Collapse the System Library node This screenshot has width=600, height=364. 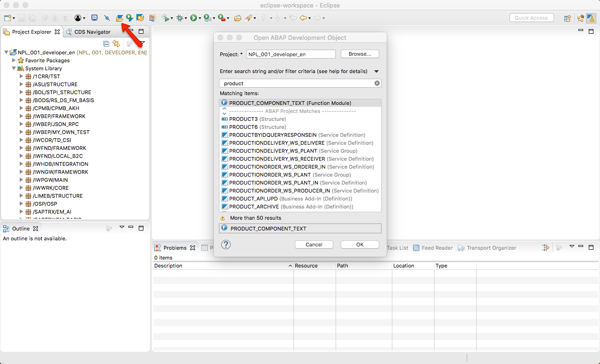(14, 68)
